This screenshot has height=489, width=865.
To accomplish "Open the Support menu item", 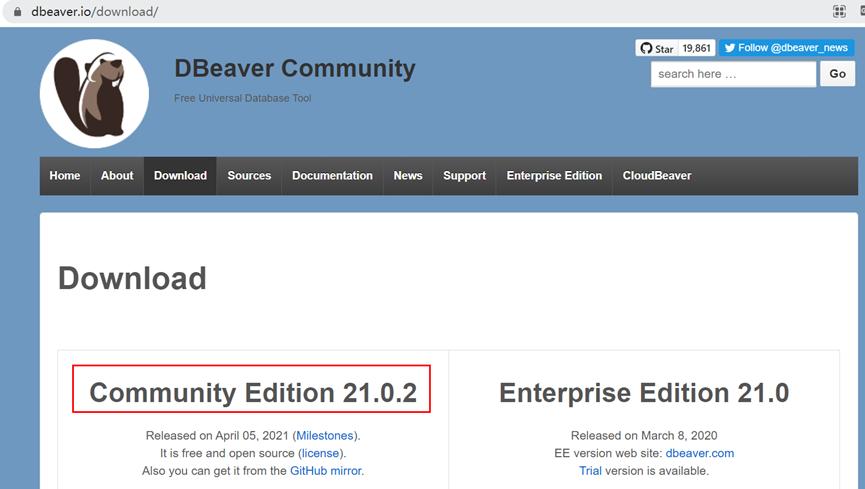I will [x=464, y=176].
